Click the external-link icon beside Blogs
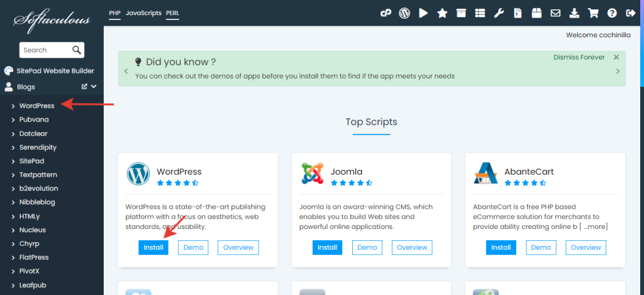This screenshot has height=295, width=644. tap(85, 86)
